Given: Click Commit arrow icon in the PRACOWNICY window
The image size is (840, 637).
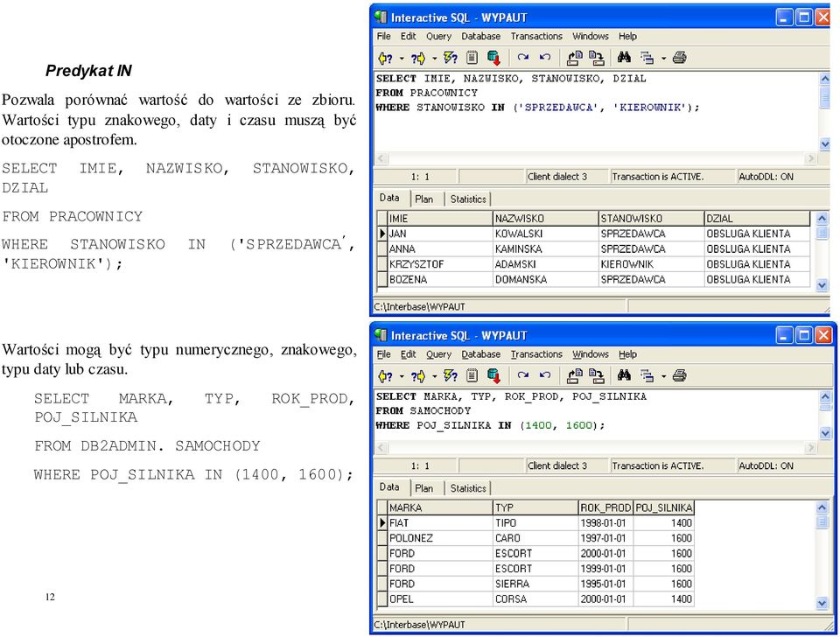Looking at the screenshot, I should pos(523,58).
